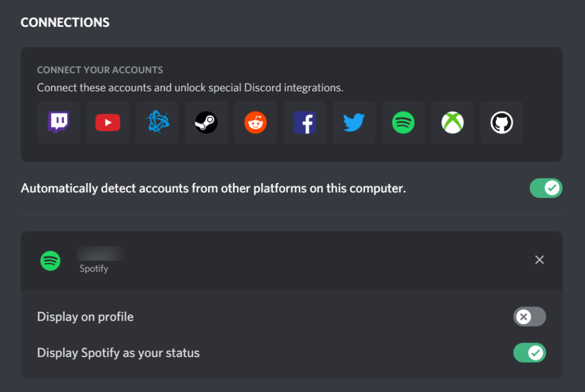Connect a YouTube account

point(108,122)
